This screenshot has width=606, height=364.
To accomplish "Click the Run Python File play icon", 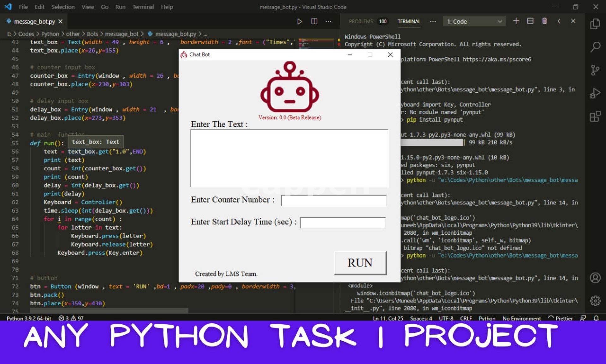I will tap(300, 21).
